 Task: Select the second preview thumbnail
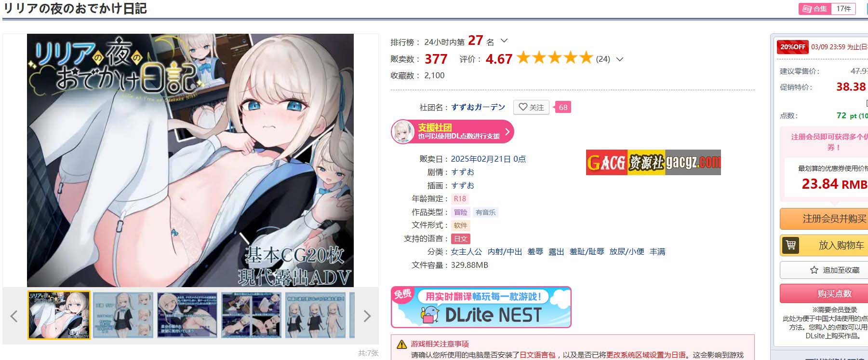click(x=123, y=315)
